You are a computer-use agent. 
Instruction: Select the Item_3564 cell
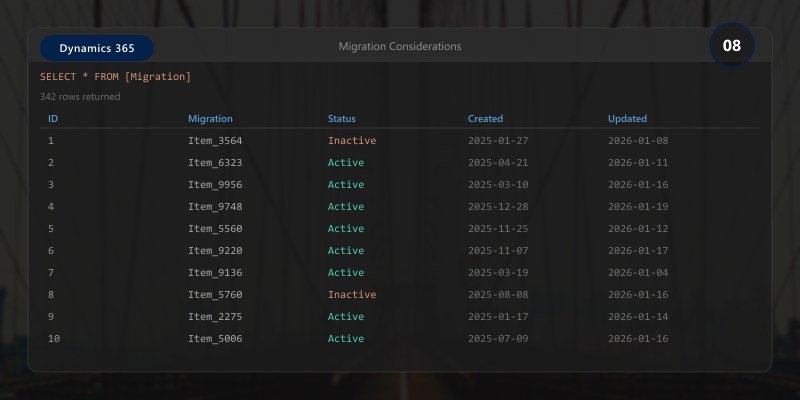(215, 140)
